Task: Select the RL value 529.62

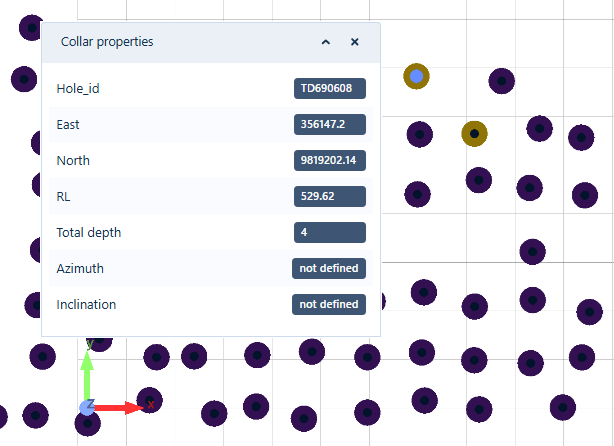Action: coord(330,197)
